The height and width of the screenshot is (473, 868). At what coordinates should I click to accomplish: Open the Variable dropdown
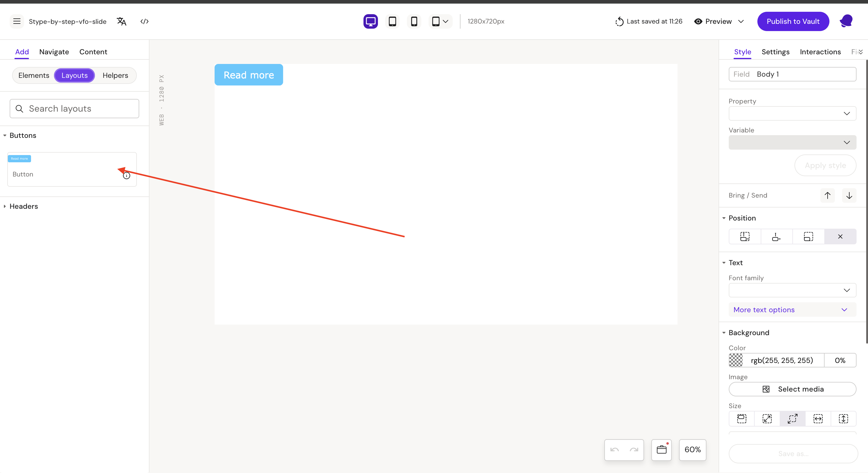(792, 142)
